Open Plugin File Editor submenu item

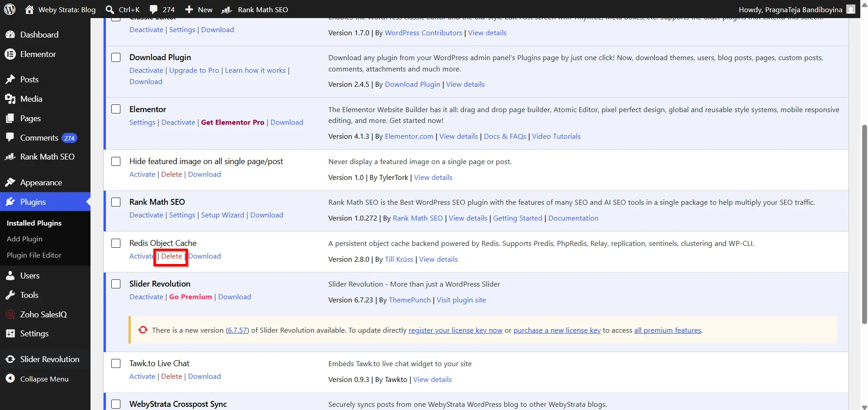[34, 255]
